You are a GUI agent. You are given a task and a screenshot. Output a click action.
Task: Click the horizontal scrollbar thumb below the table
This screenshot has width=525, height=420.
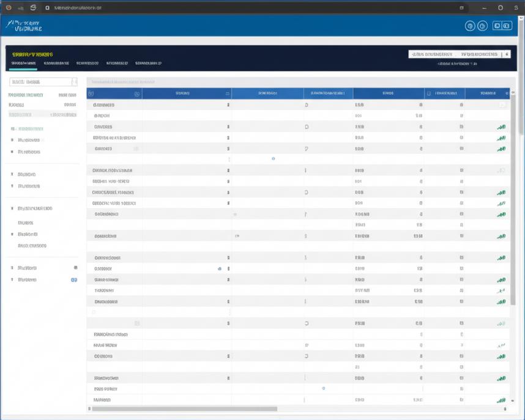(x=185, y=408)
